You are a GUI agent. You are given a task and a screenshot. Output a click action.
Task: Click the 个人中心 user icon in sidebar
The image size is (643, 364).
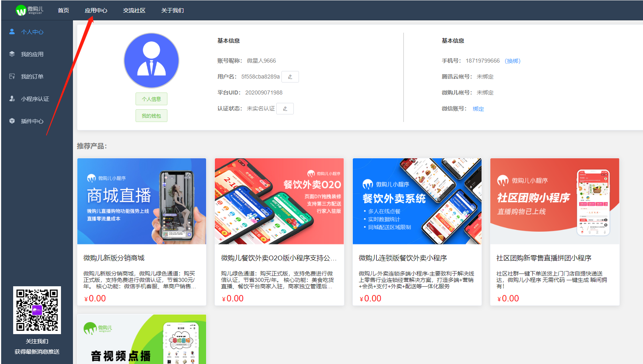(12, 31)
